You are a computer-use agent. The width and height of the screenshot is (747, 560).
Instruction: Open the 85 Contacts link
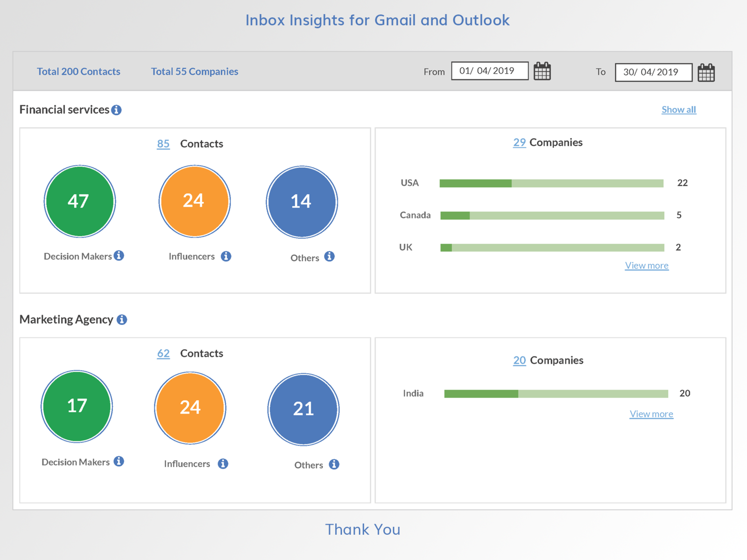(x=163, y=144)
